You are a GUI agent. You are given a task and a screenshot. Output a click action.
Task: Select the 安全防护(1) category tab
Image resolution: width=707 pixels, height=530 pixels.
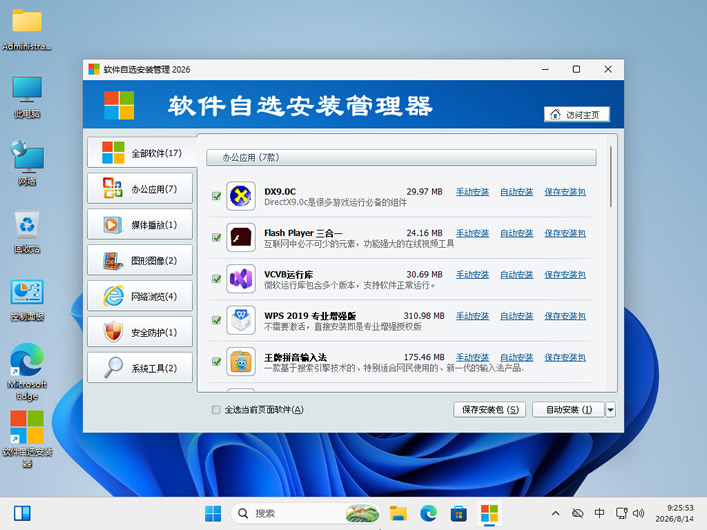(140, 332)
